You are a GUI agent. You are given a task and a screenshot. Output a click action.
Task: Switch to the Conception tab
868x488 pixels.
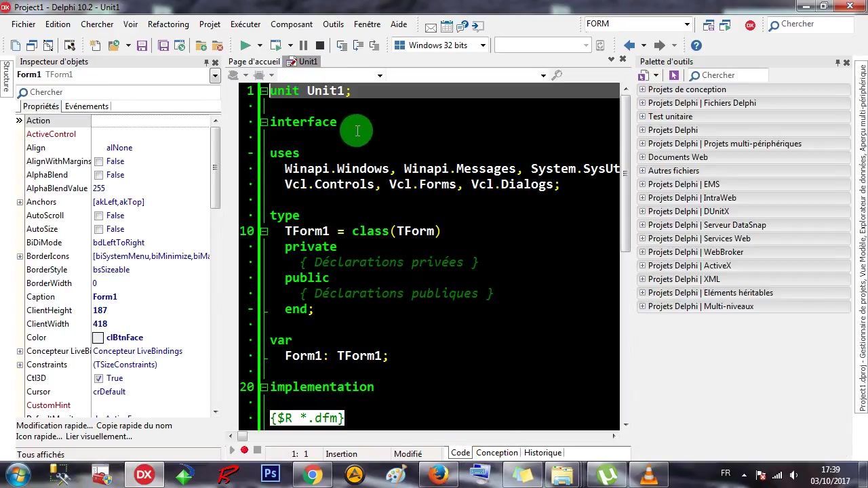click(x=497, y=453)
